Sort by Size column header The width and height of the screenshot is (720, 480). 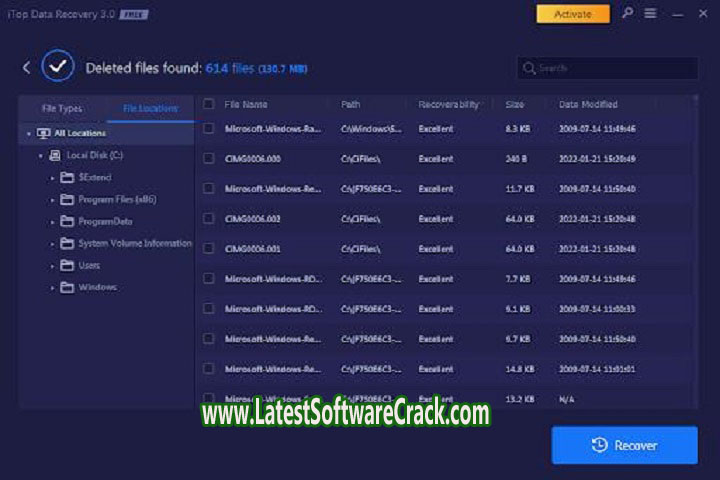[515, 105]
